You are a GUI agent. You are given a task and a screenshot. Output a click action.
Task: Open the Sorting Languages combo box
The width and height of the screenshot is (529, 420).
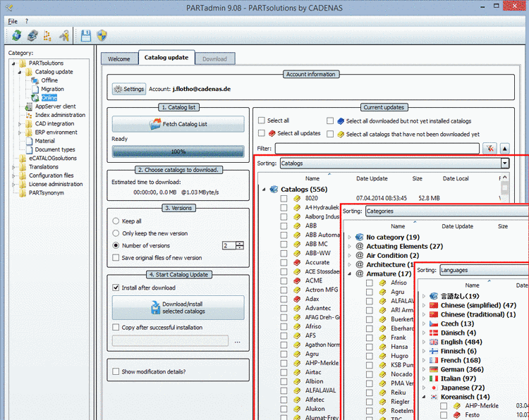tap(485, 270)
